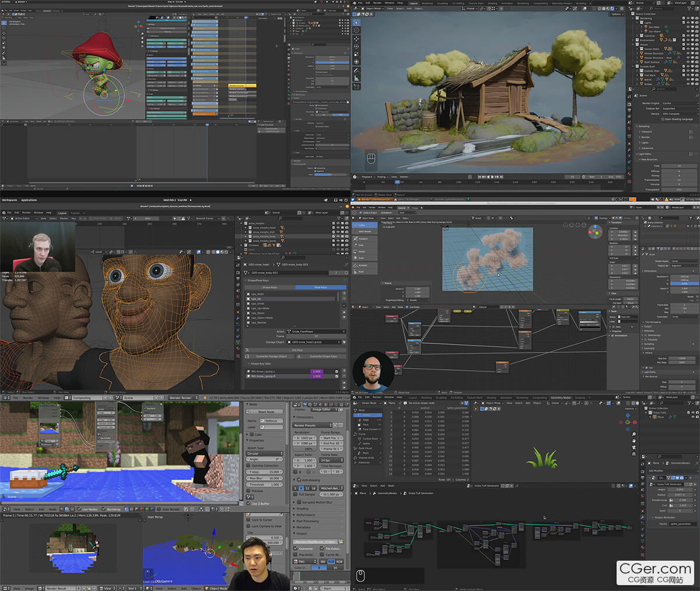Open the Bokeh Type dropdown showing Circular
The height and width of the screenshot is (591, 700).
pyautogui.click(x=264, y=453)
